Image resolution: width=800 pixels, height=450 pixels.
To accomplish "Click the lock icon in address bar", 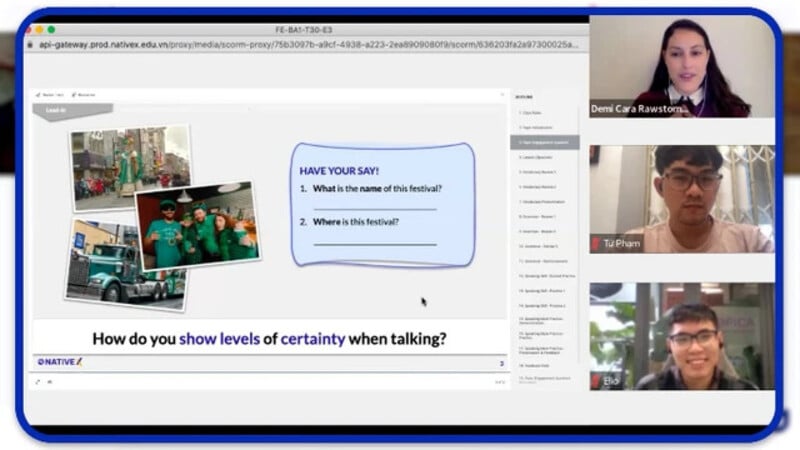I will click(x=30, y=45).
